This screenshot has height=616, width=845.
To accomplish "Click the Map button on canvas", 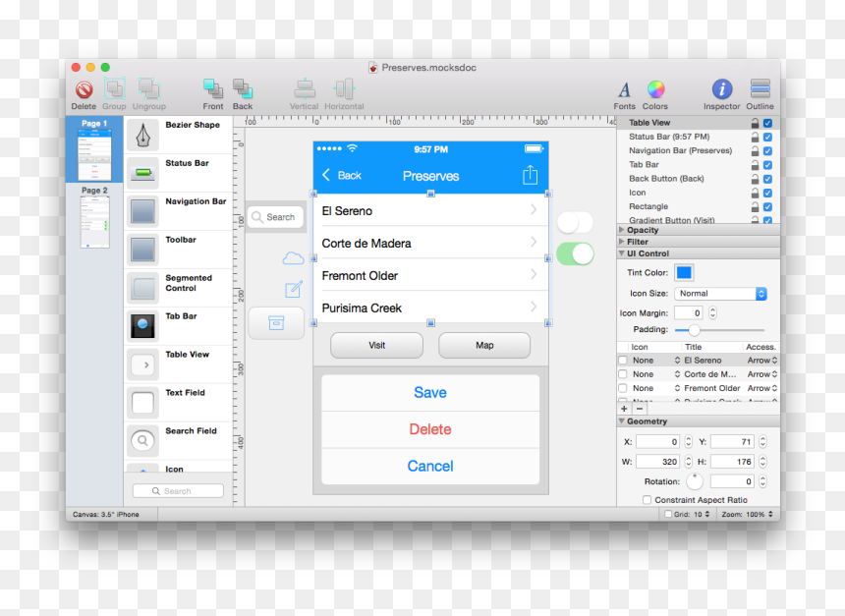I will coord(484,345).
